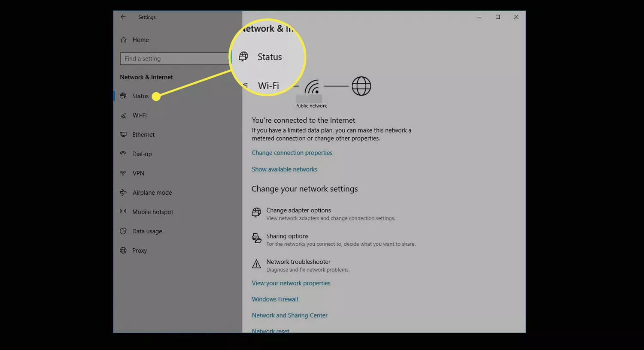Screen dimensions: 644x350
Task: Click the Home house icon
Action: 124,39
